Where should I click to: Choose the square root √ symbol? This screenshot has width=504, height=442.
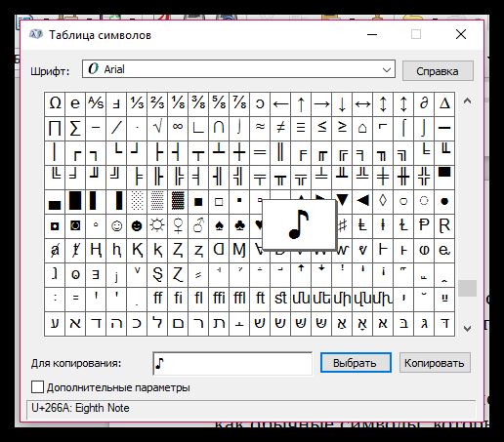[157, 128]
